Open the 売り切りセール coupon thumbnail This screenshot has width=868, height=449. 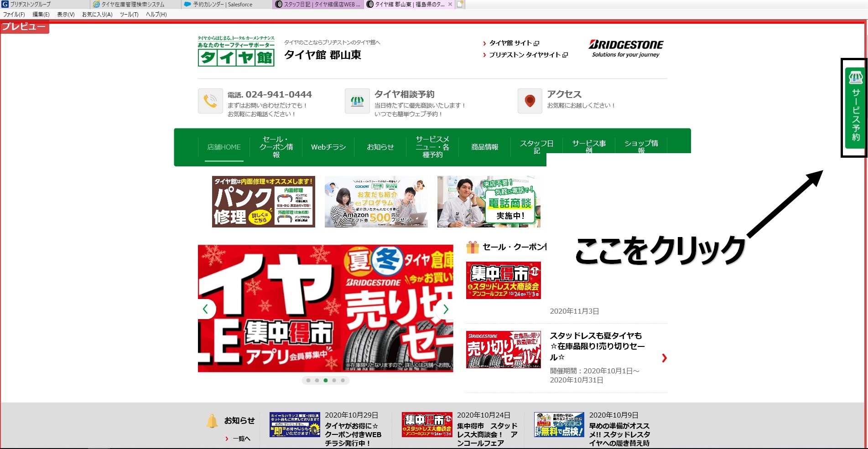click(504, 350)
